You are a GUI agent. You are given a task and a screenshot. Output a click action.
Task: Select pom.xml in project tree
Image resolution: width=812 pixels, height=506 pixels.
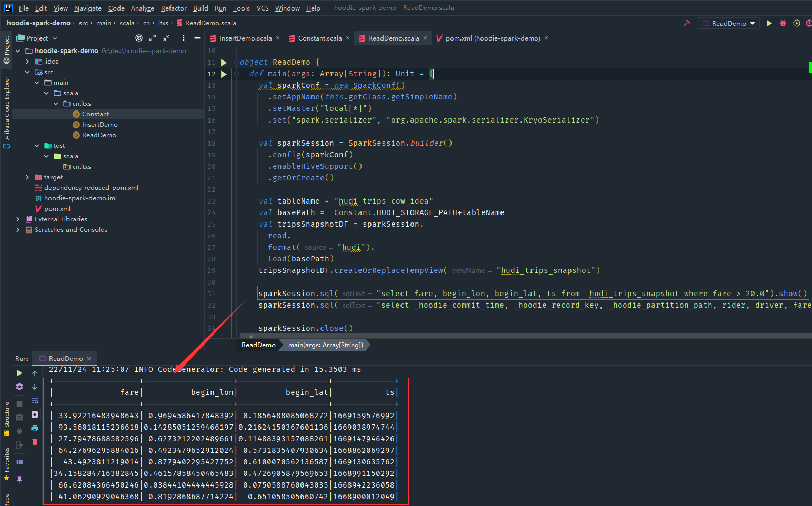click(x=57, y=209)
